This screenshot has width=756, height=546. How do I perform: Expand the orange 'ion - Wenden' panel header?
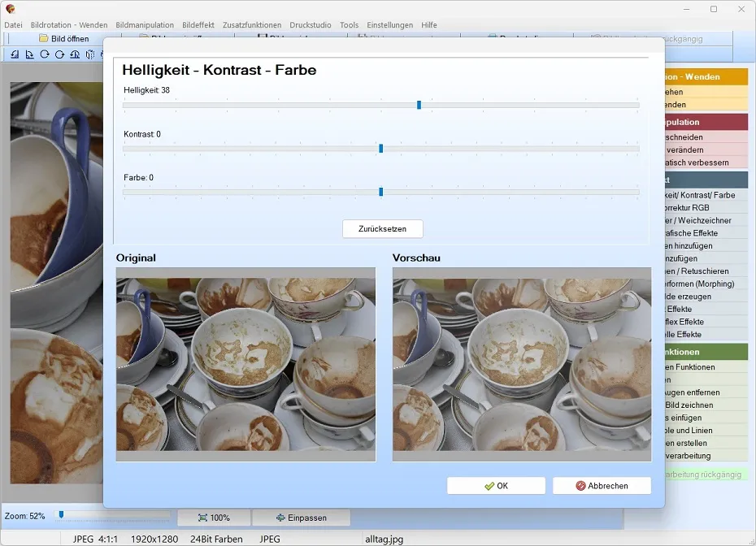coord(706,76)
